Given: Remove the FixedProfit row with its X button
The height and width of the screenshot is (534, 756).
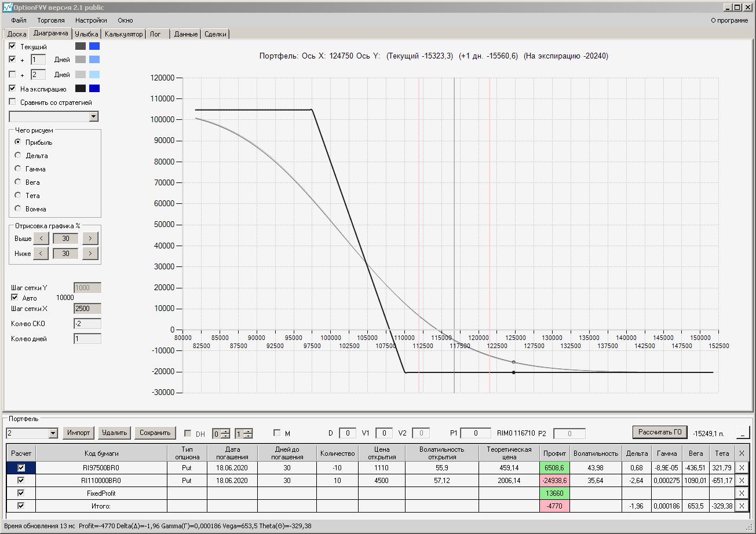Looking at the screenshot, I should click(x=742, y=493).
